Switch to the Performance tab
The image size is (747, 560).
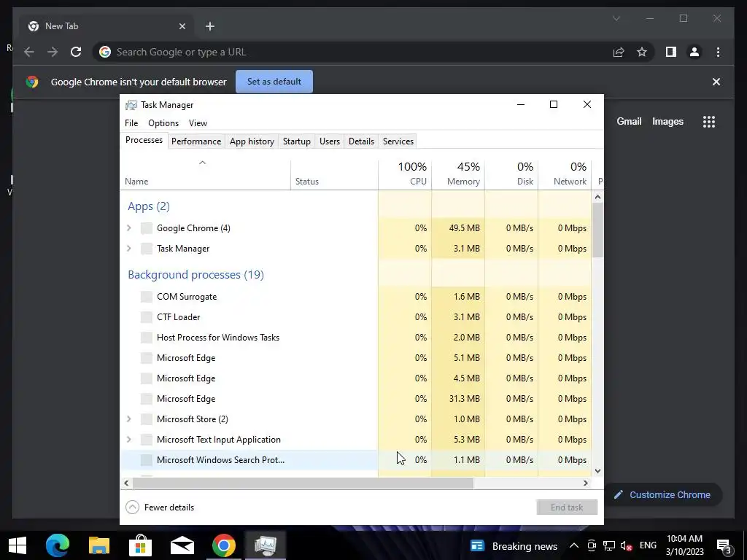196,141
